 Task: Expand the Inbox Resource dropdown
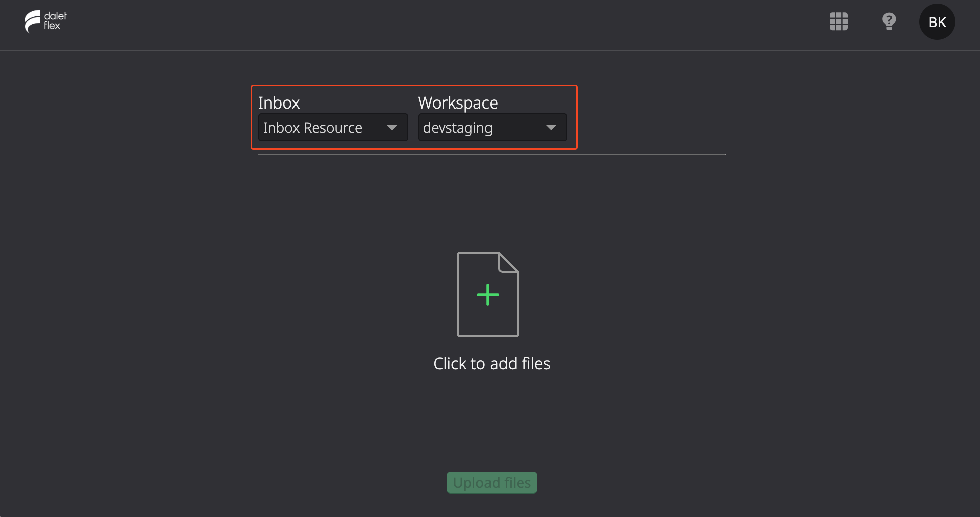pos(333,127)
